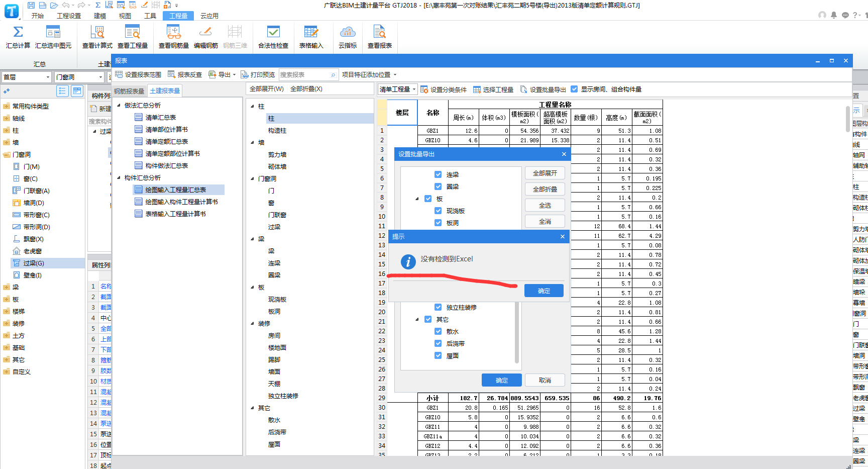Open the 建模 ribbon tab
The width and height of the screenshot is (868, 469).
point(100,16)
